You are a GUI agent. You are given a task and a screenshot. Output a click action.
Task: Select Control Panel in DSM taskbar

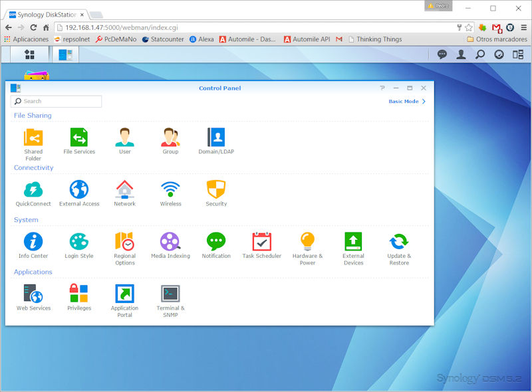[x=65, y=54]
